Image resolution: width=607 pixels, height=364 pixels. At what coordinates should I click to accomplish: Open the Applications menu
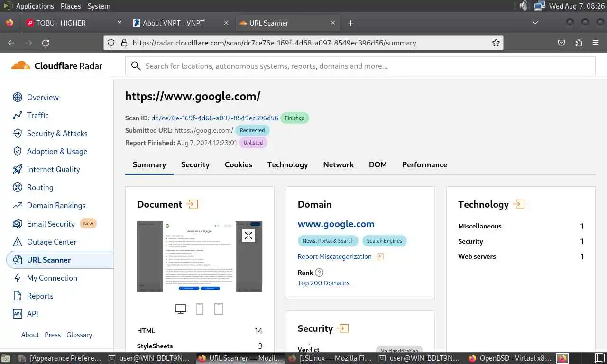[x=35, y=6]
